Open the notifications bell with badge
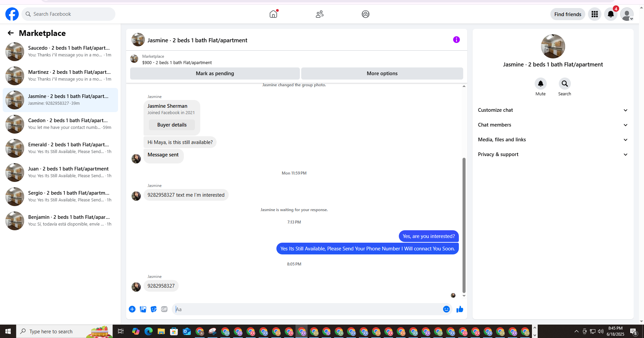The image size is (644, 338). pyautogui.click(x=611, y=14)
